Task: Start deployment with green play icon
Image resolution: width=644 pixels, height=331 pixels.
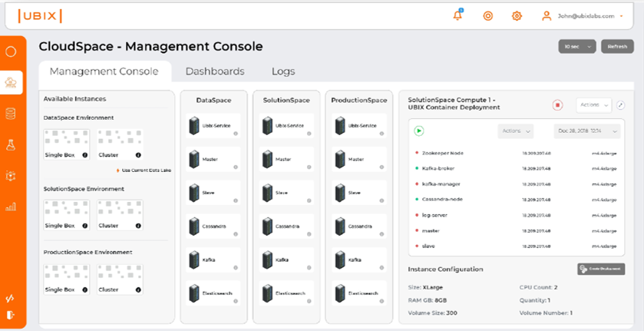Action: tap(418, 131)
